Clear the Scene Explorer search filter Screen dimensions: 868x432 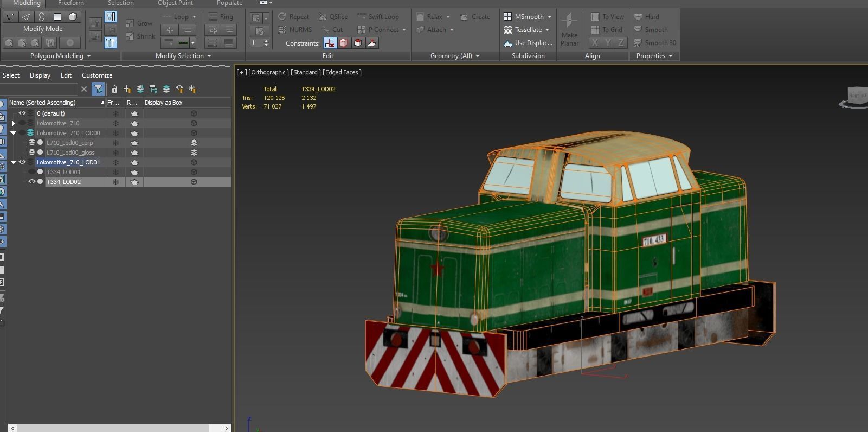[84, 89]
